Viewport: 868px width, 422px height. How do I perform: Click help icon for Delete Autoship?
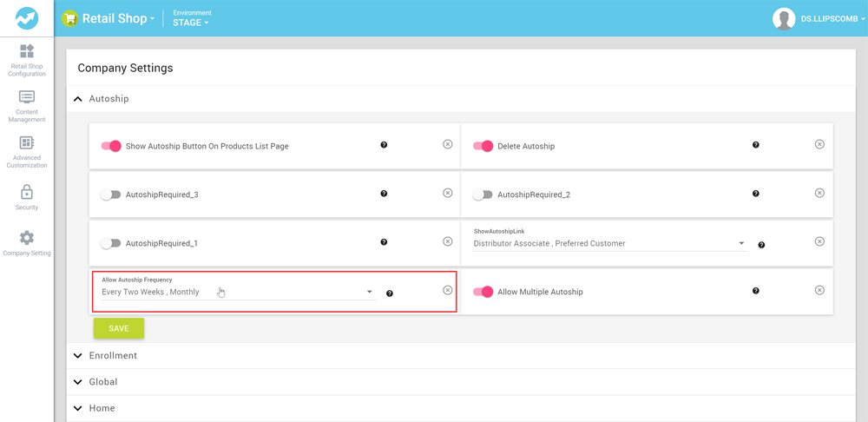(x=755, y=145)
